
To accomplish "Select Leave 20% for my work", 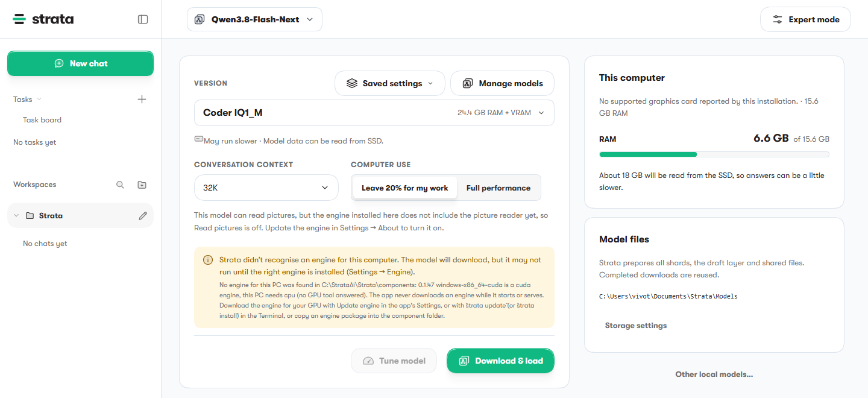I will (404, 188).
